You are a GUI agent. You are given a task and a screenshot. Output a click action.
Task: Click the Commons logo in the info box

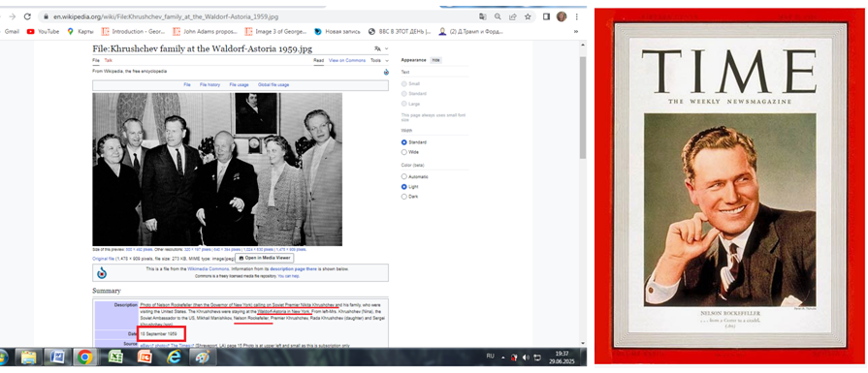click(102, 272)
